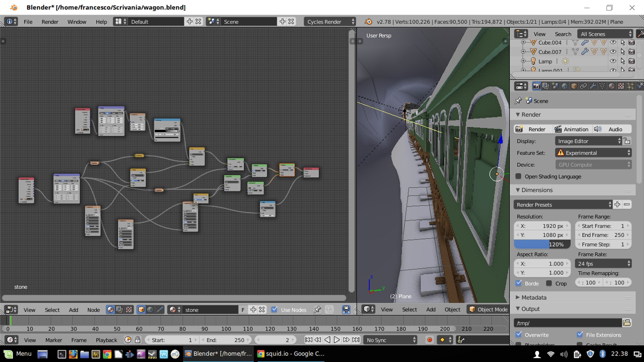The image size is (644, 362).
Task: Pin the Scene properties context
Action: tap(518, 101)
